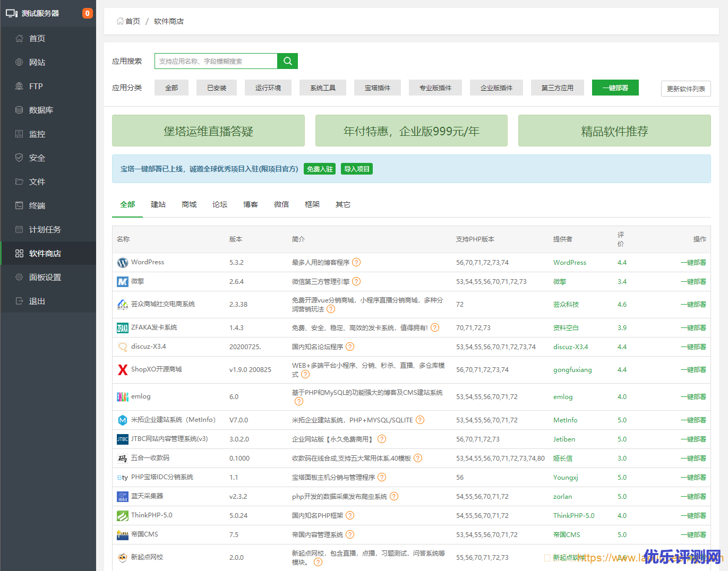Click help icon beside 国内知名论坛程序
The width and height of the screenshot is (728, 571).
tap(350, 347)
